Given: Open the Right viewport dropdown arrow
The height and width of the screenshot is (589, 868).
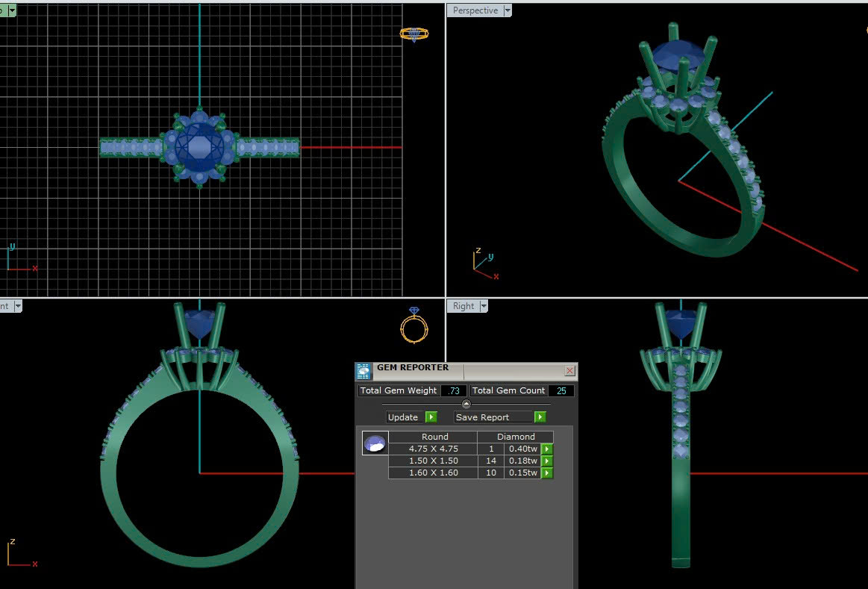Looking at the screenshot, I should click(484, 306).
